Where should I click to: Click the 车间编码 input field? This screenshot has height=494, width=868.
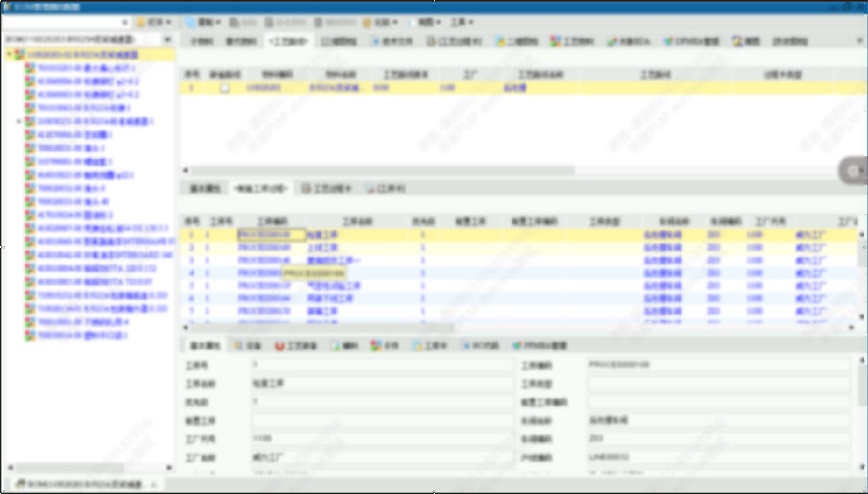[719, 439]
